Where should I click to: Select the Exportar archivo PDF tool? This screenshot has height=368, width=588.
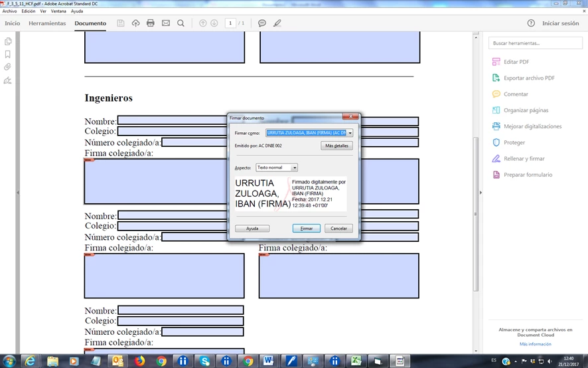[x=523, y=78]
